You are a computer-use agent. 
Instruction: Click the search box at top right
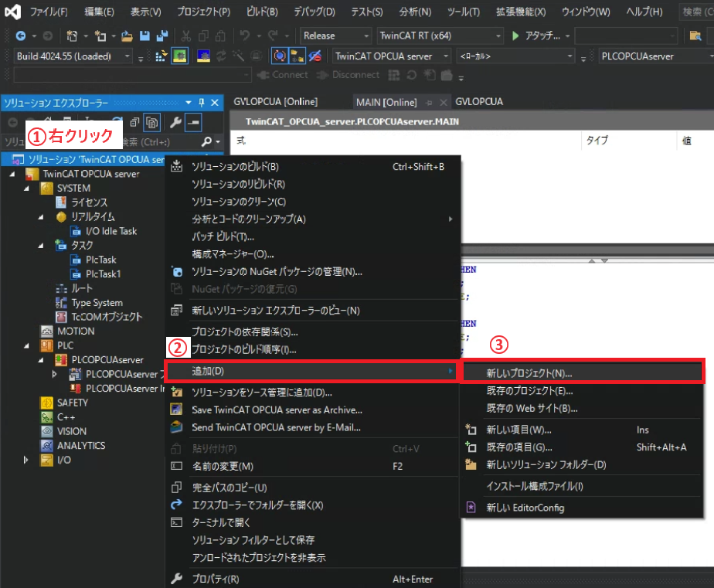click(697, 12)
